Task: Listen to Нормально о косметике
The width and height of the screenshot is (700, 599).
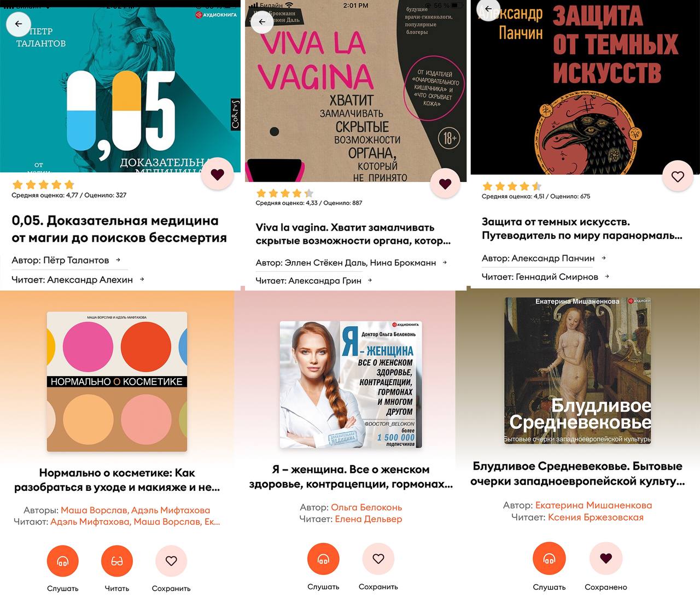Action: click(x=63, y=561)
